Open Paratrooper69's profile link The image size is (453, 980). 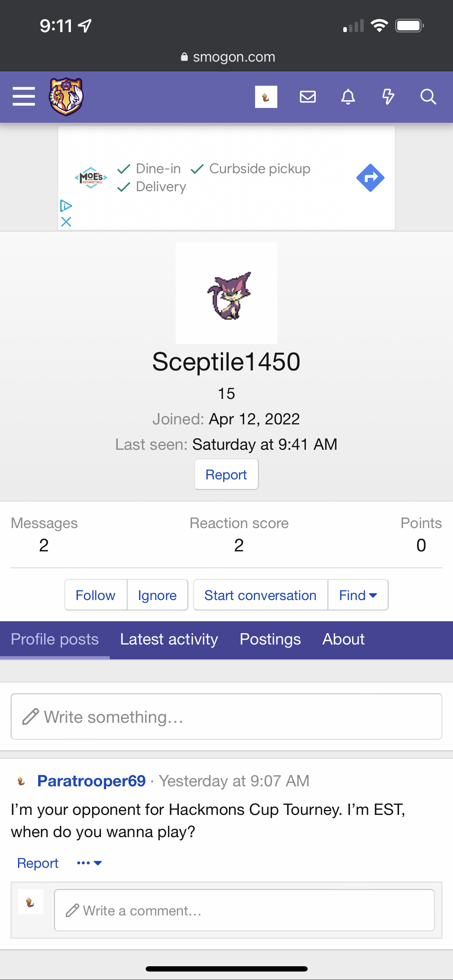click(x=91, y=781)
